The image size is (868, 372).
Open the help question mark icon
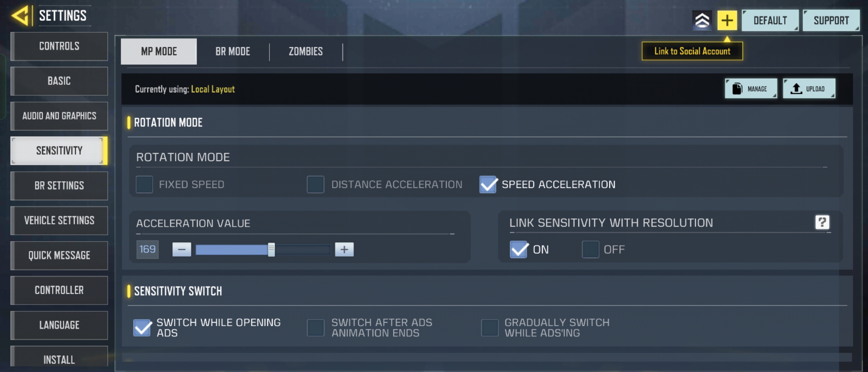tap(822, 222)
